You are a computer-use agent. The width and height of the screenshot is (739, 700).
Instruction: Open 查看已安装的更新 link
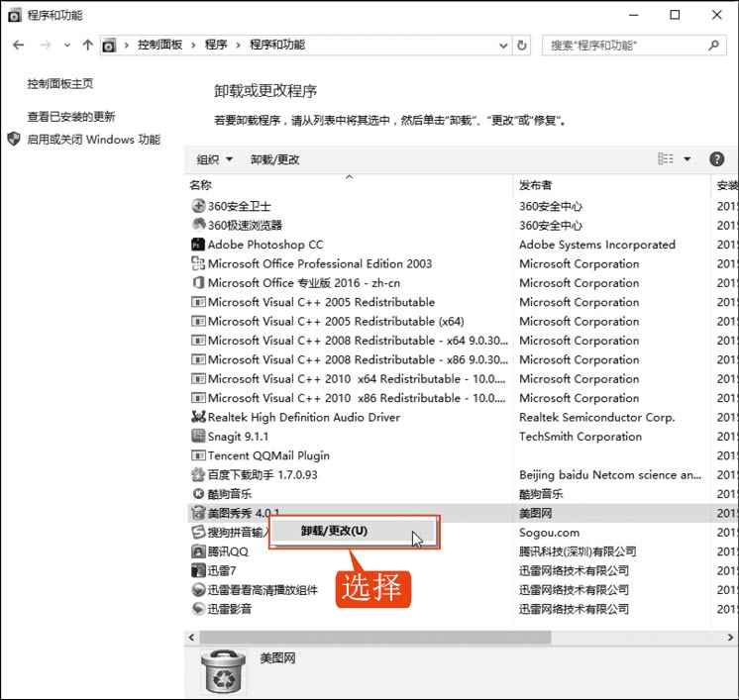[71, 117]
